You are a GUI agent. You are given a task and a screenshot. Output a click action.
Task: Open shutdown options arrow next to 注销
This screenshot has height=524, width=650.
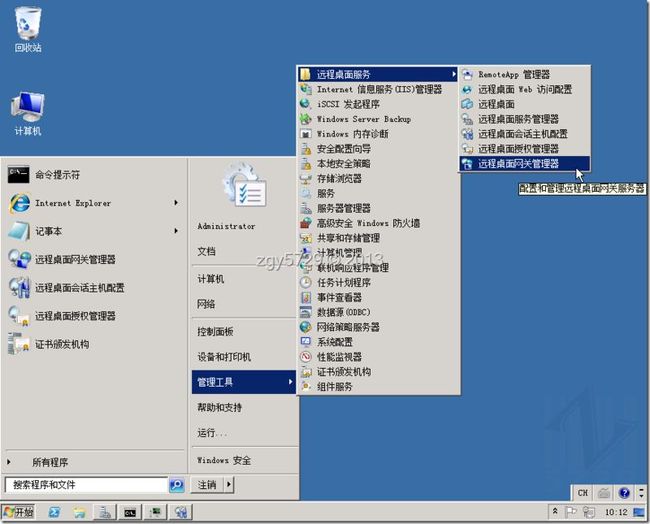[229, 484]
